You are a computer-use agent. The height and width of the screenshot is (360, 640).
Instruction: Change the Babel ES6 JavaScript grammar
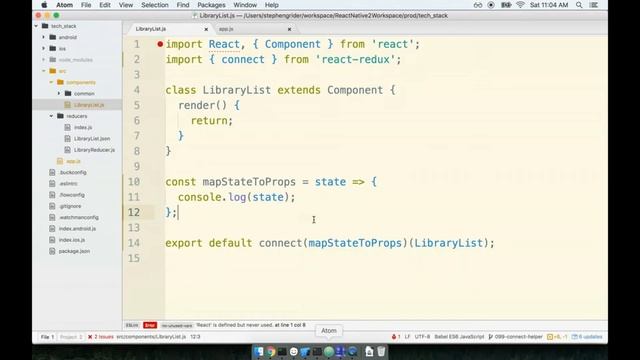(459, 337)
